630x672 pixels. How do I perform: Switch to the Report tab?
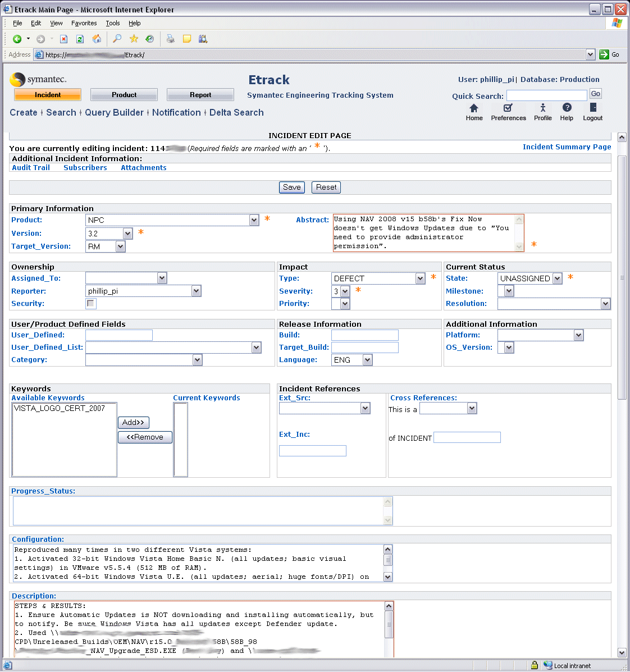pyautogui.click(x=200, y=95)
